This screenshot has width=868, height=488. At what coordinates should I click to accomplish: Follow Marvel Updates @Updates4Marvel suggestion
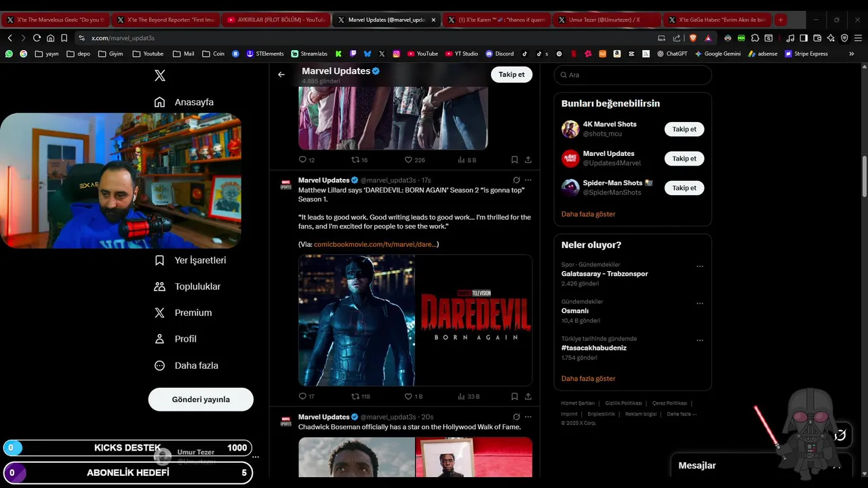pyautogui.click(x=684, y=159)
